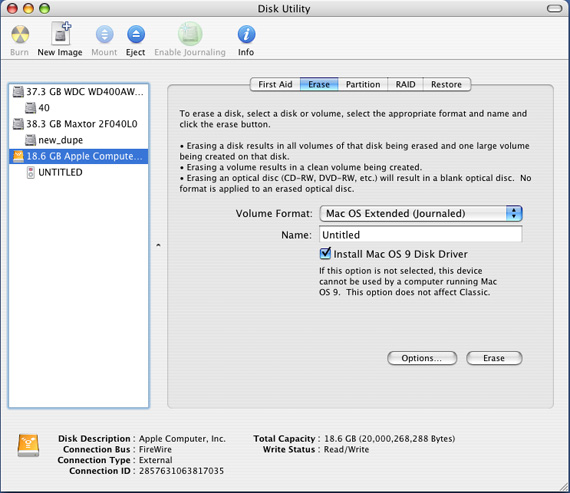
Task: Click the Burn toolbar icon
Action: [x=20, y=35]
